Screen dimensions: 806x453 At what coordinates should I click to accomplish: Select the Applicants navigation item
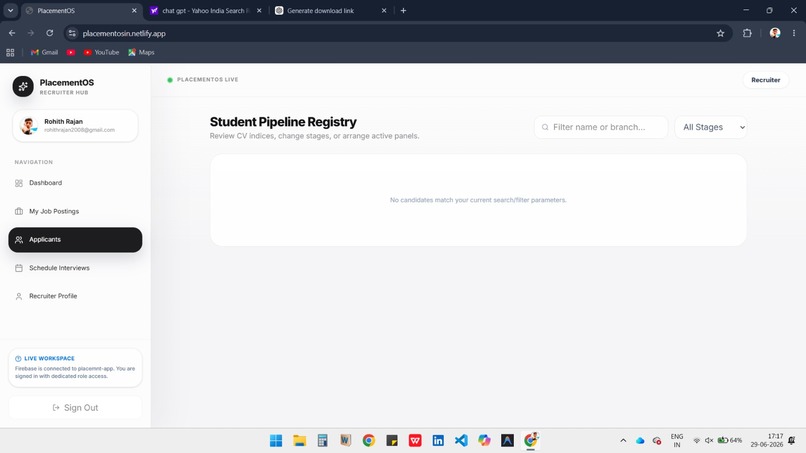point(75,240)
